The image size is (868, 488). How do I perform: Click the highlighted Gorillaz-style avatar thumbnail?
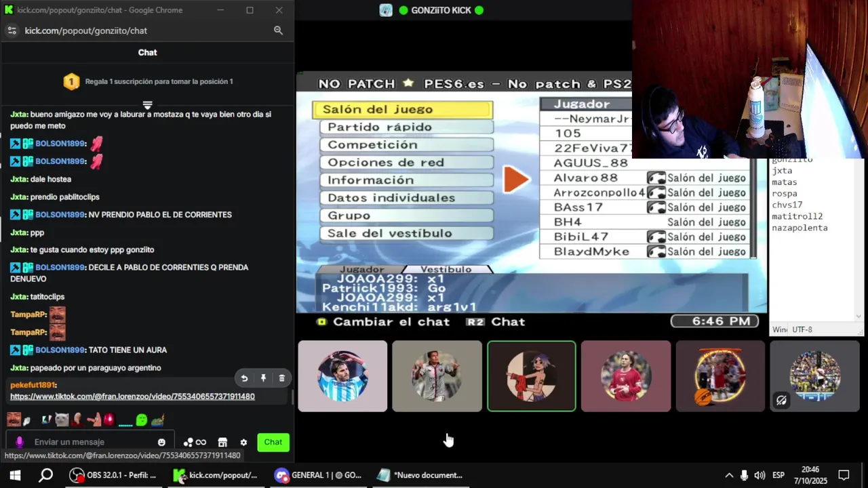click(532, 376)
